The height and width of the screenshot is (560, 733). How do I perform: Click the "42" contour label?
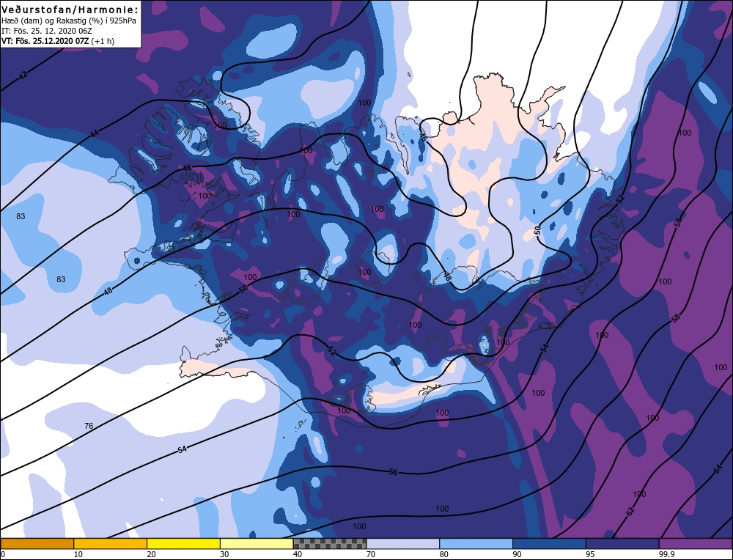click(x=23, y=75)
